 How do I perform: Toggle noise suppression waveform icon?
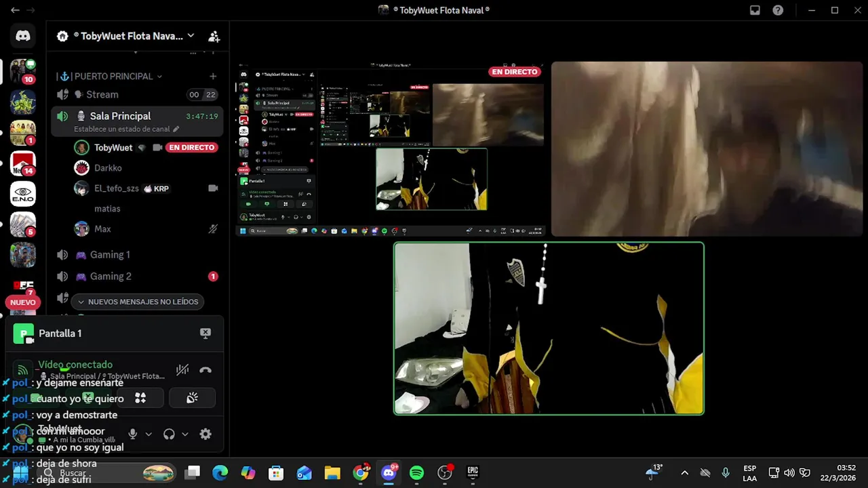click(182, 370)
